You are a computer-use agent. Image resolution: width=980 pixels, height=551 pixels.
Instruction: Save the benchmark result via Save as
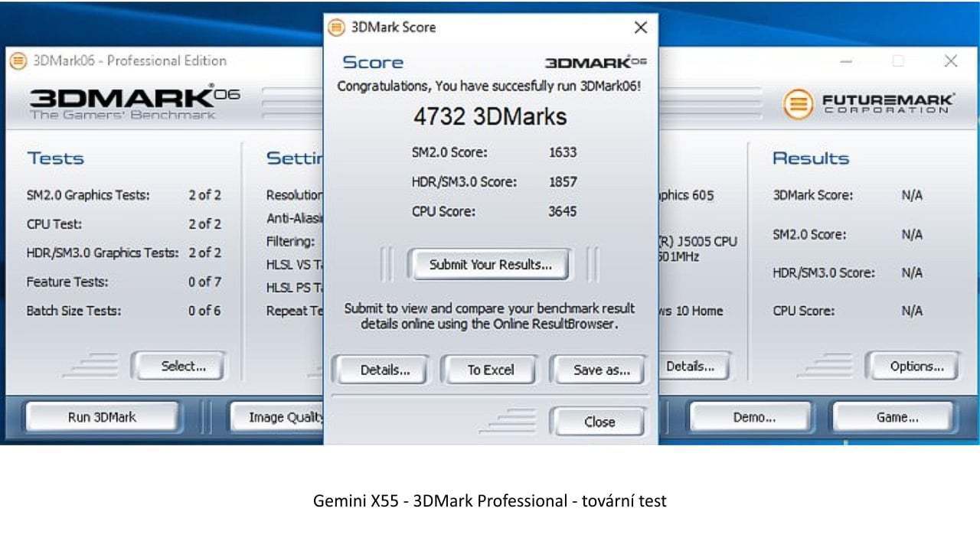599,370
